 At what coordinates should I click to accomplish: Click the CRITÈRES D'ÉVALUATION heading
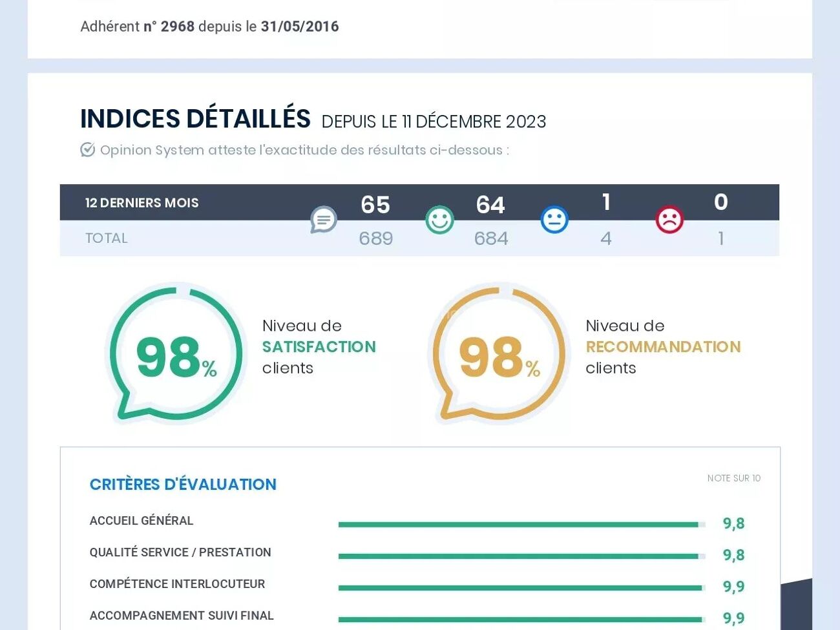183,485
